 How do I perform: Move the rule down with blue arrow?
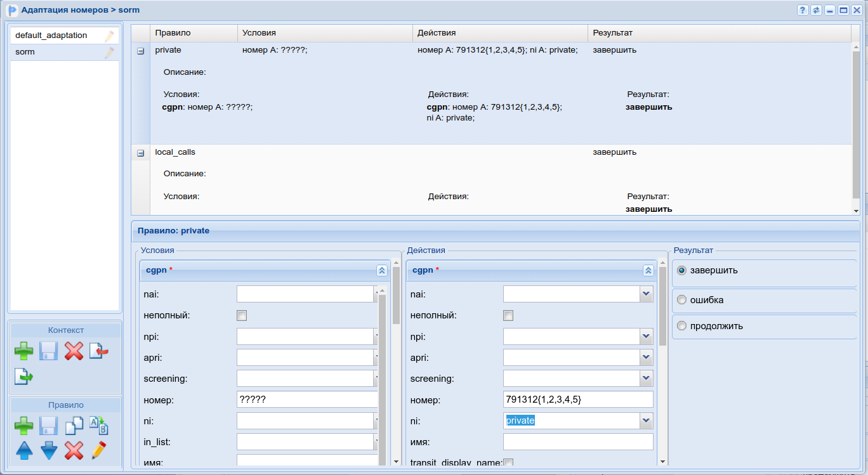(49, 450)
